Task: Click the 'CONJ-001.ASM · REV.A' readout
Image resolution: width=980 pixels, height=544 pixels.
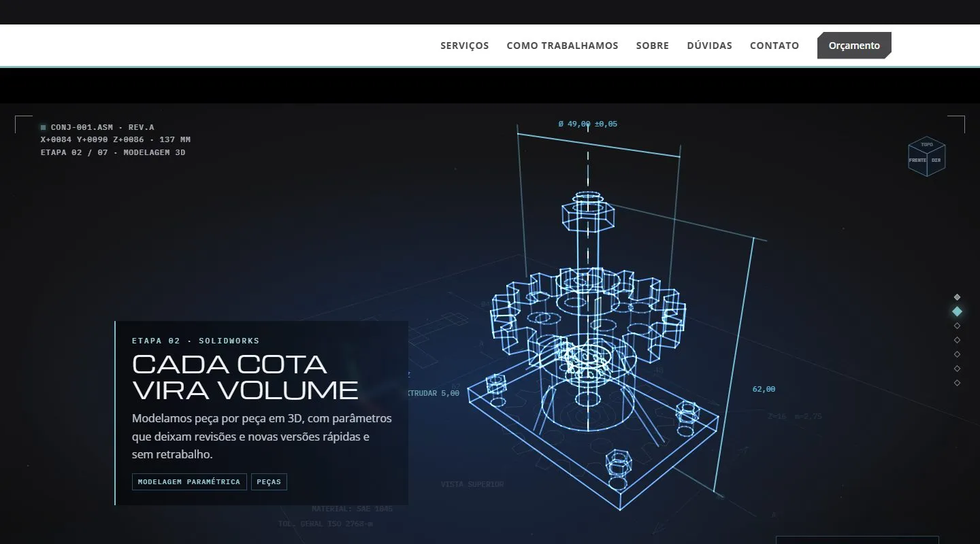Action: [x=103, y=127]
